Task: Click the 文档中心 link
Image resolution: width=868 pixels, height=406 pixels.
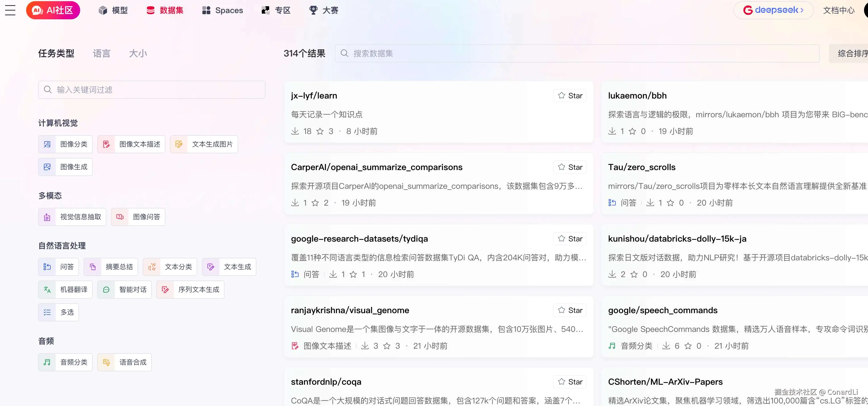Action: (839, 10)
